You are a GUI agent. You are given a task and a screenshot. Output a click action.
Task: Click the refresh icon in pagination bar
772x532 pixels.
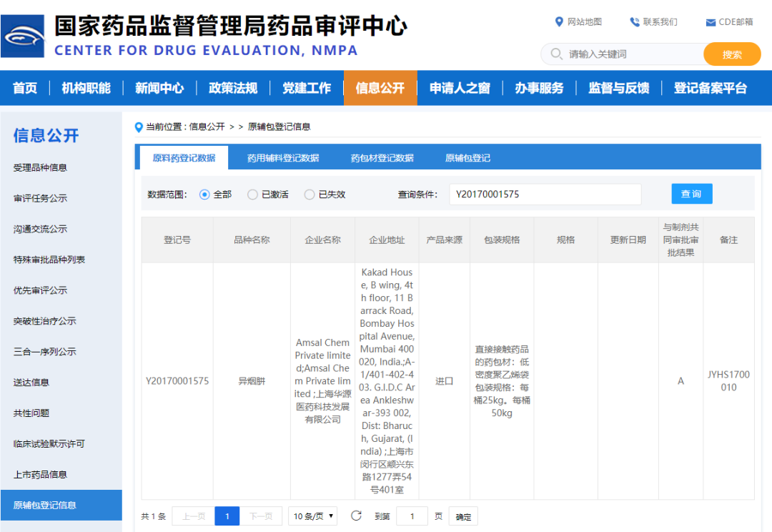(x=356, y=516)
